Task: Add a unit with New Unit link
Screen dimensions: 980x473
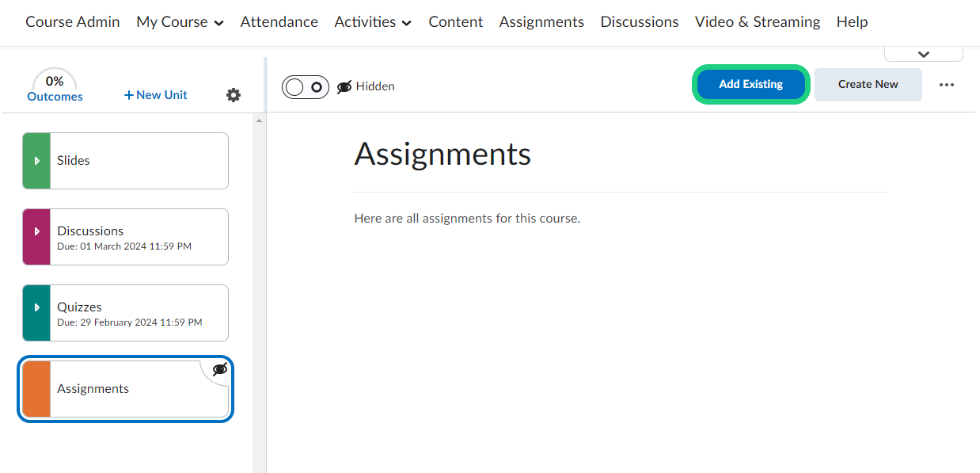Action: pyautogui.click(x=156, y=95)
